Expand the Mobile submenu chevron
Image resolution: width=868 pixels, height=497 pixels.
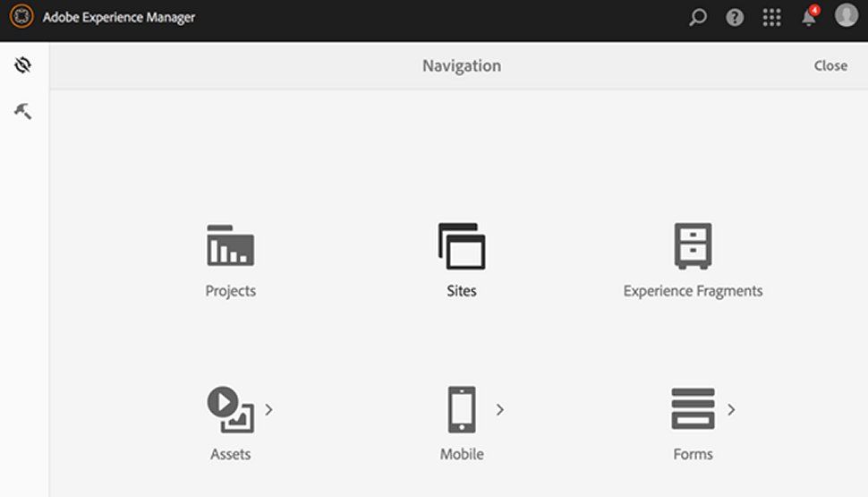click(500, 409)
